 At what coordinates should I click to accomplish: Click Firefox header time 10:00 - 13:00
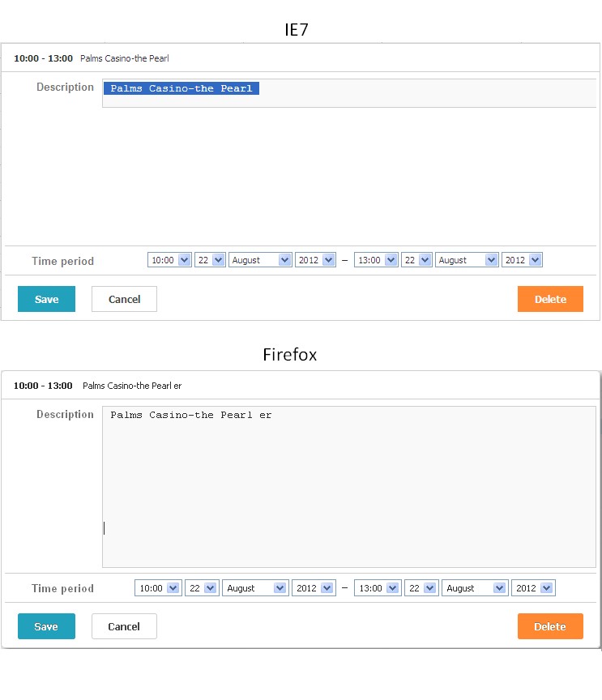tap(43, 386)
